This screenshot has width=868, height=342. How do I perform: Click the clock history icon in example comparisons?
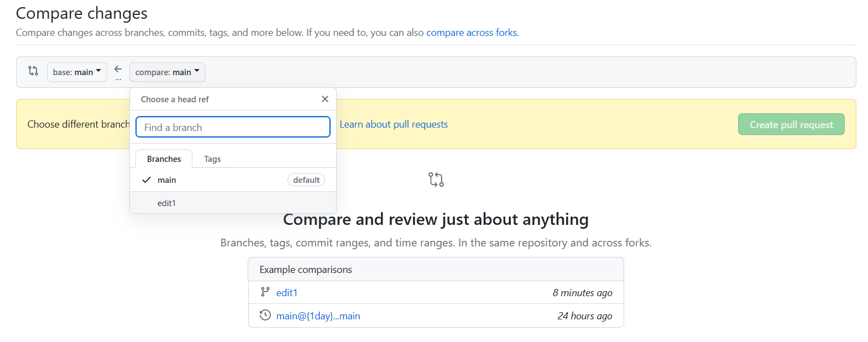click(x=265, y=315)
